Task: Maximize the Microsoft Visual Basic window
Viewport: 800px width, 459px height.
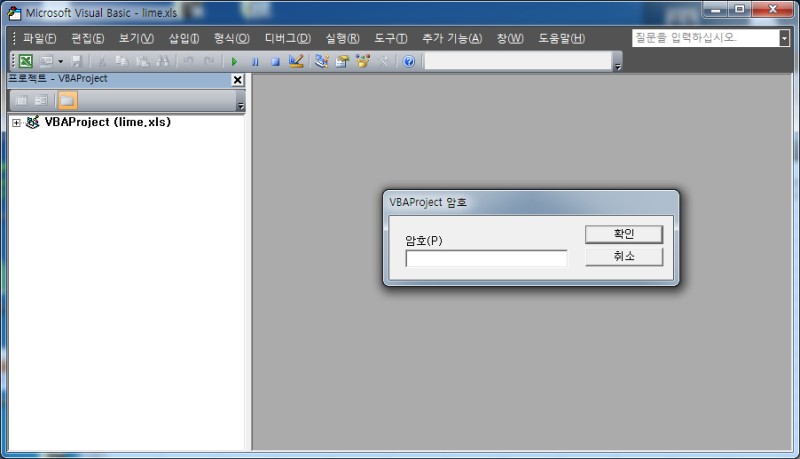Action: pos(739,9)
